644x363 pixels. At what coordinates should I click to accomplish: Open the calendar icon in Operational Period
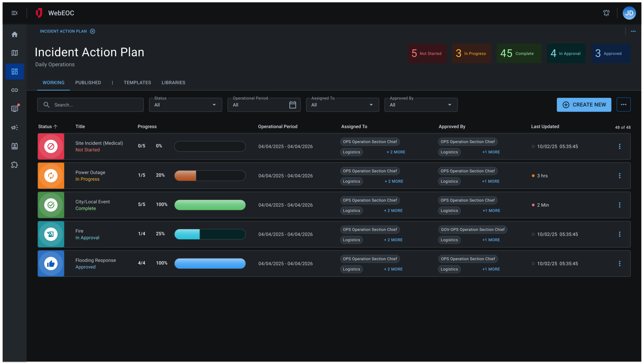(292, 105)
